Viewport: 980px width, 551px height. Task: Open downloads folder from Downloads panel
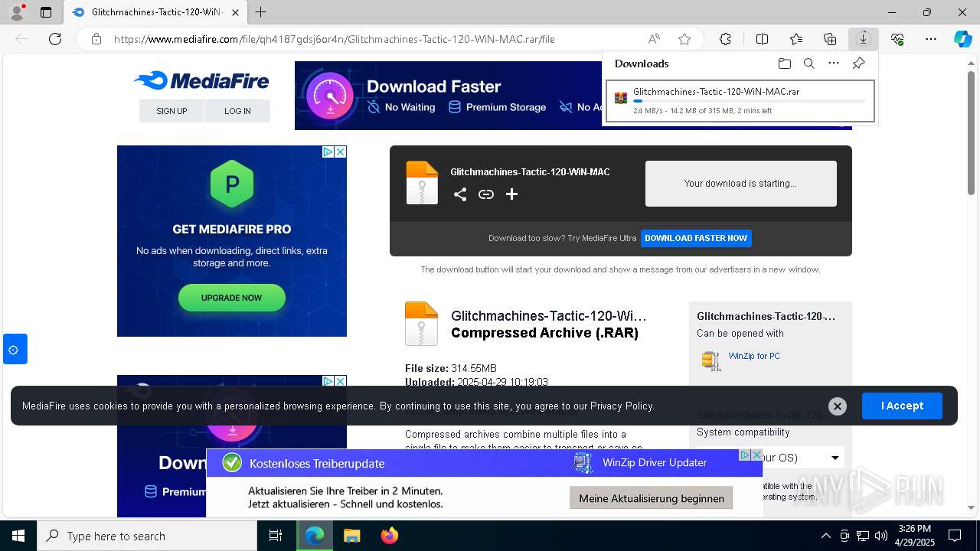coord(784,64)
